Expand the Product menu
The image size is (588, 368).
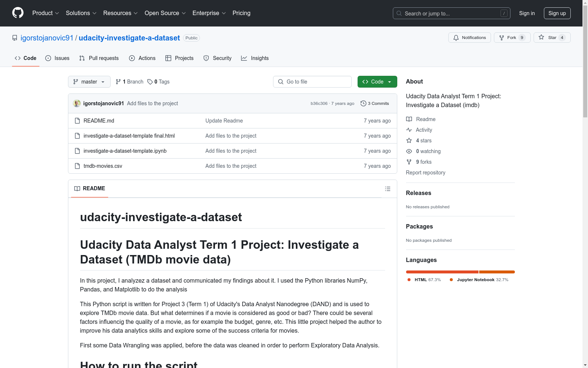46,13
